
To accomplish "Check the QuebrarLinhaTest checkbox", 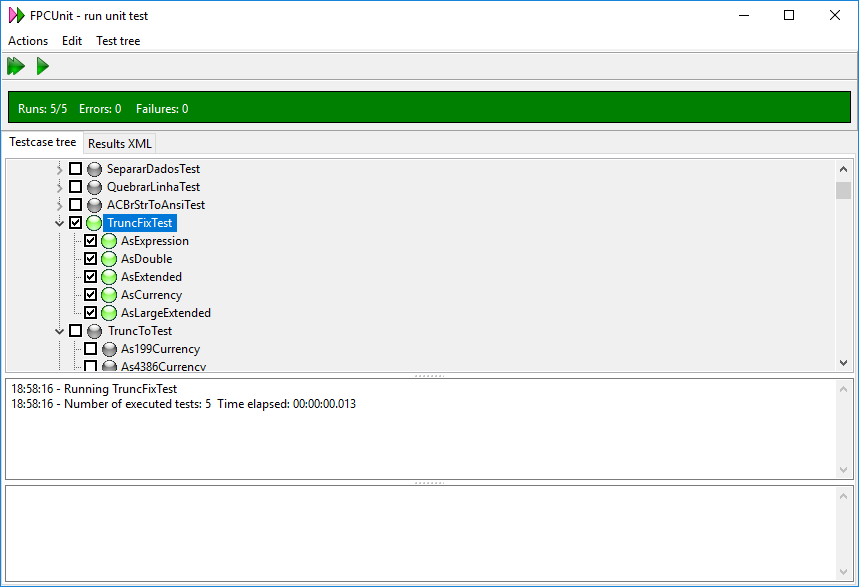I will [x=76, y=186].
